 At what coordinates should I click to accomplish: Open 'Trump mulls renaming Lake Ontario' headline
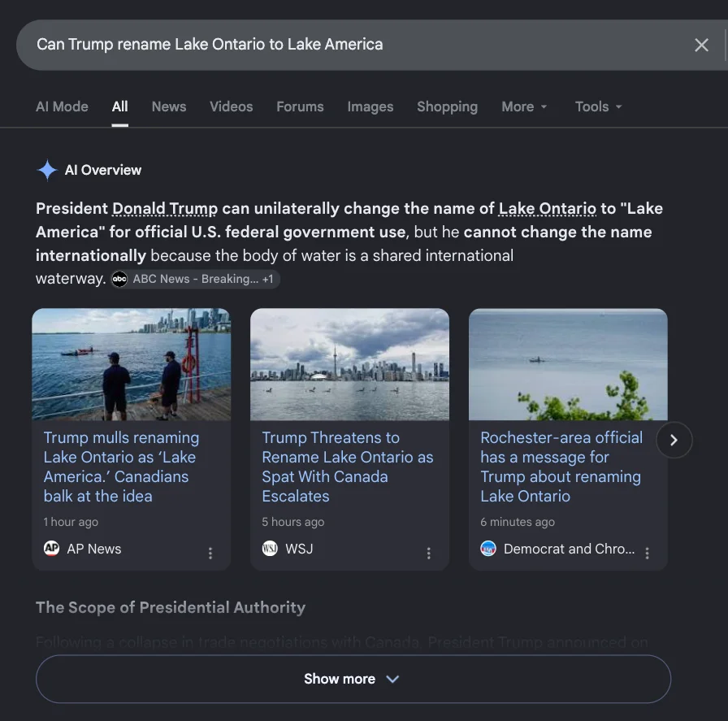pyautogui.click(x=121, y=467)
